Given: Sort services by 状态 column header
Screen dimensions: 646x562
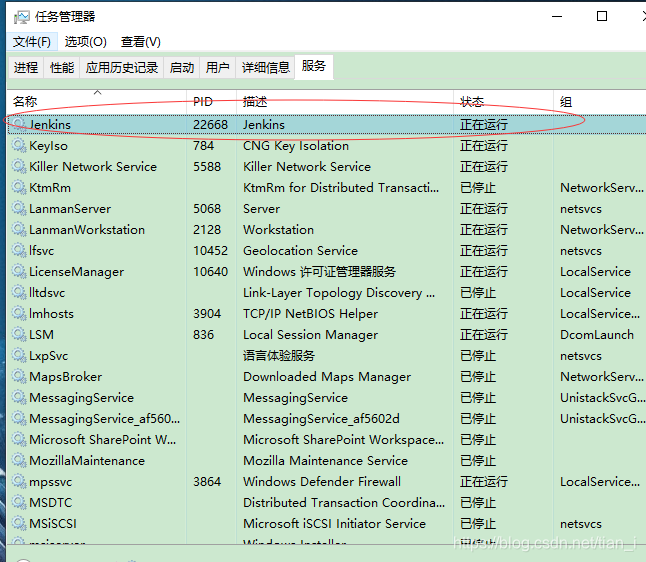Looking at the screenshot, I should click(x=503, y=101).
